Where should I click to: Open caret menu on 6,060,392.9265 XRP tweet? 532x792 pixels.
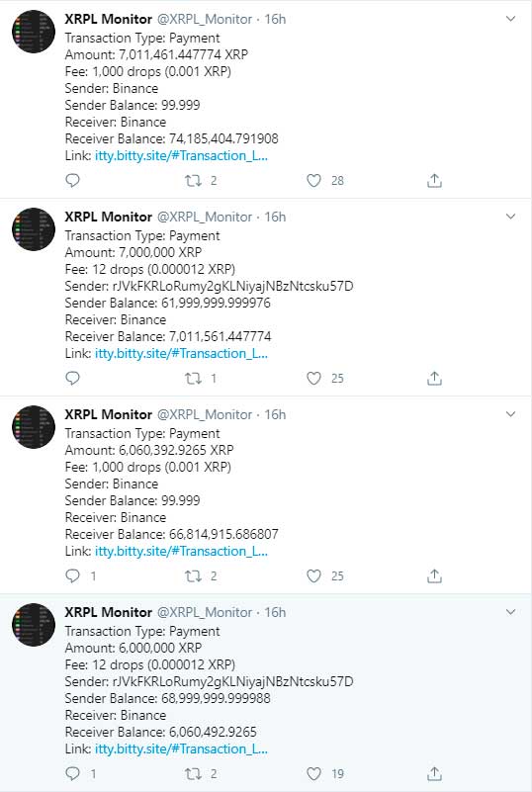[511, 414]
